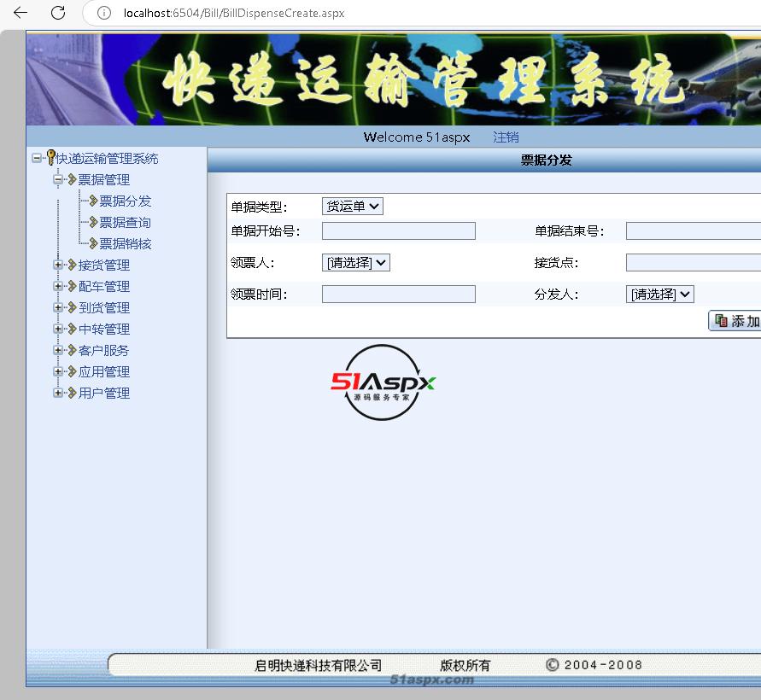Click the browser back arrow
The width and height of the screenshot is (761, 700).
click(x=20, y=13)
